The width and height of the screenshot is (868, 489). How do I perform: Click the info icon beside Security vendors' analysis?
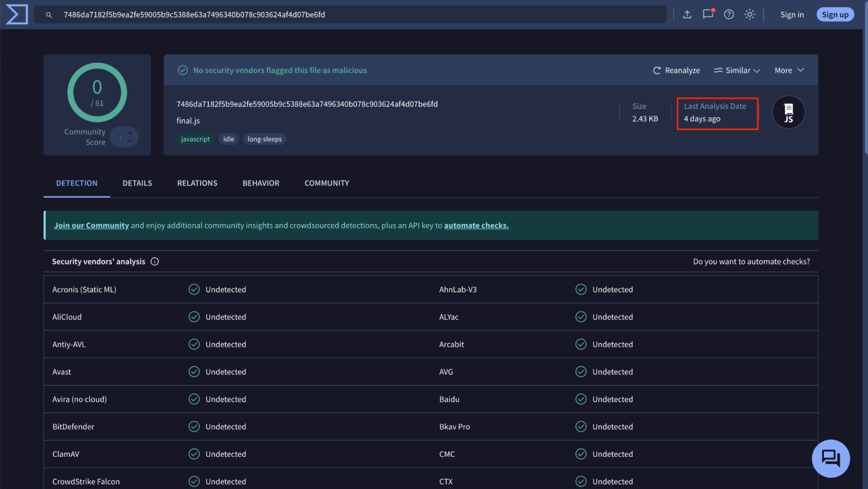pyautogui.click(x=155, y=261)
